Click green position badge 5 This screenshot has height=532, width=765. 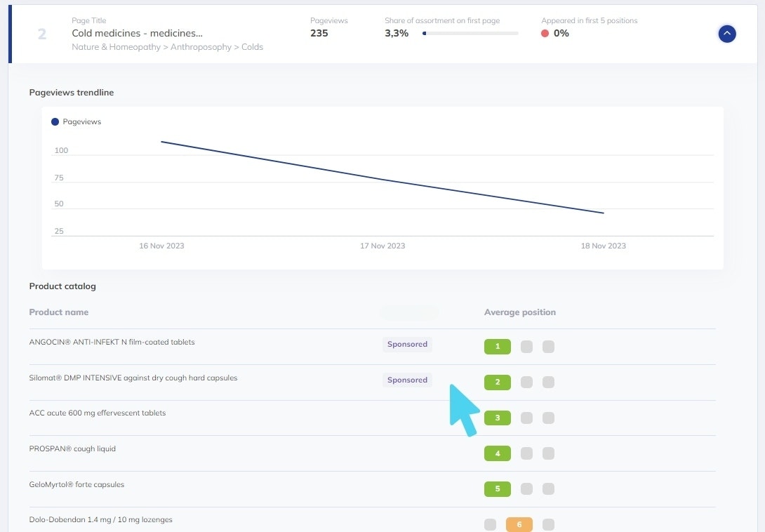point(498,488)
